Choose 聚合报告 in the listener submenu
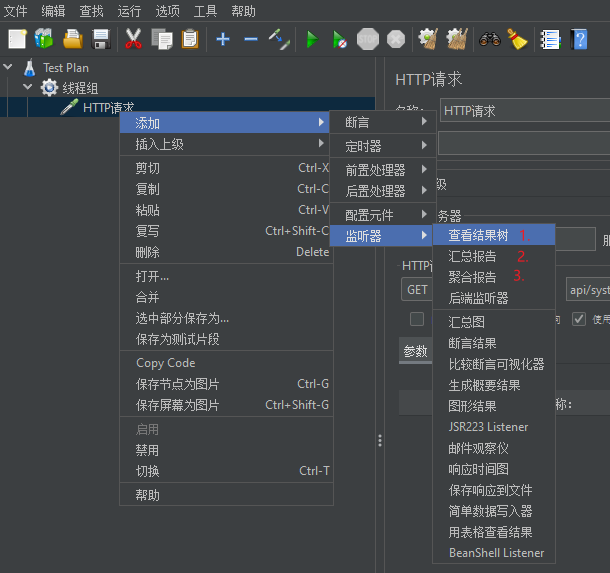This screenshot has height=573, width=610. pos(472,277)
